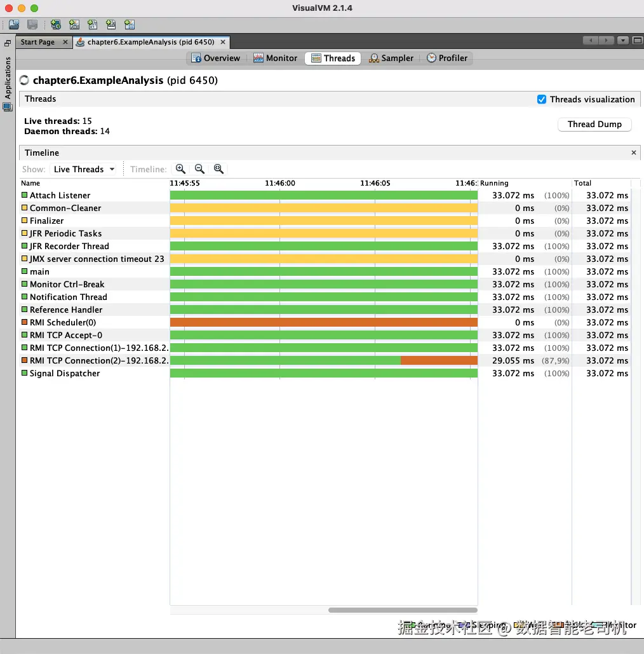This screenshot has width=644, height=654.
Task: Click the yellow state square of Common-Cleaner
Action: pos(25,208)
